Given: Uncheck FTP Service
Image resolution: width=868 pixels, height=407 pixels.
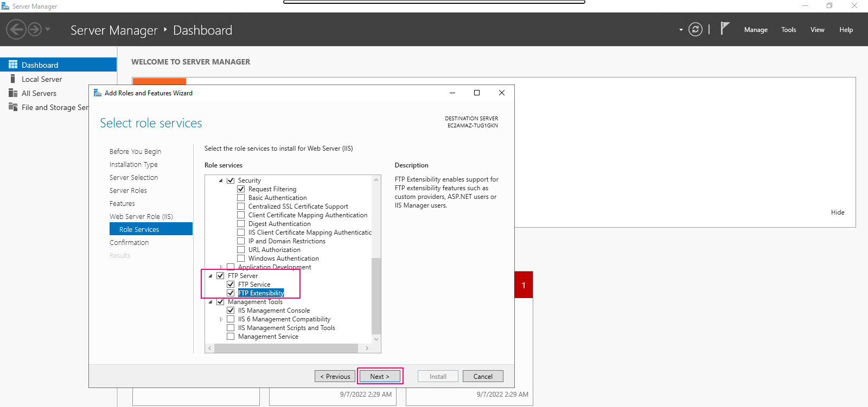Looking at the screenshot, I should [x=231, y=285].
